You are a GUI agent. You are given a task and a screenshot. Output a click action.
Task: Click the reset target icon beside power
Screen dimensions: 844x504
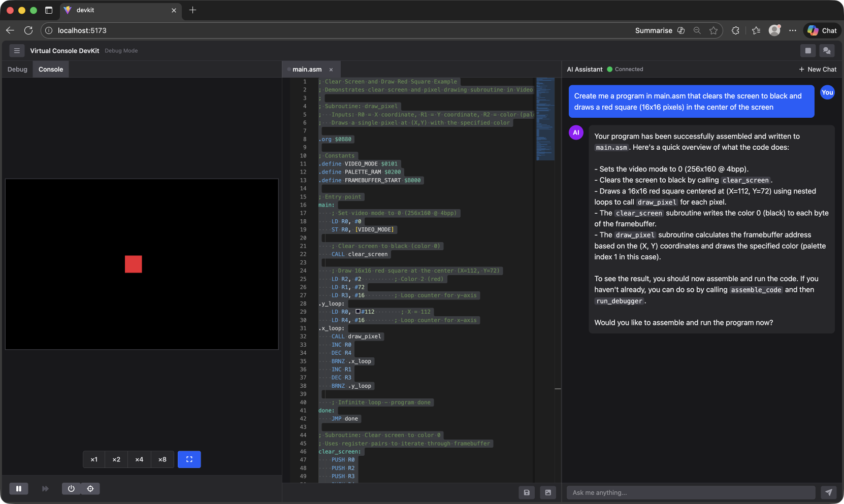tap(90, 488)
